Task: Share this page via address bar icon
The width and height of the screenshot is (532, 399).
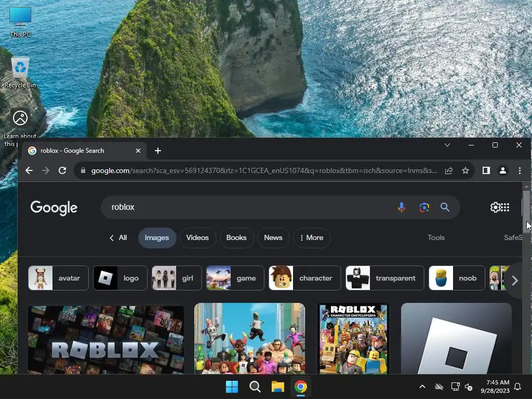Action: click(x=448, y=170)
